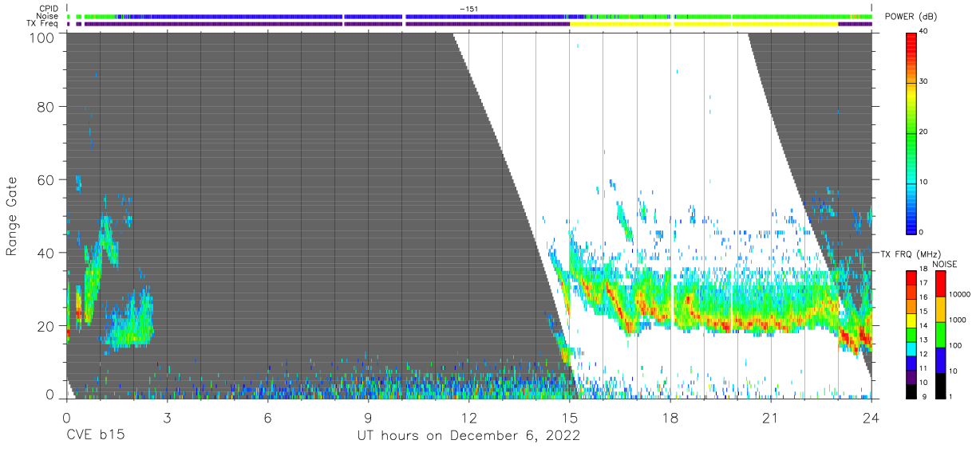
Task: Select the -151 CPID value
Action: pyautogui.click(x=469, y=9)
